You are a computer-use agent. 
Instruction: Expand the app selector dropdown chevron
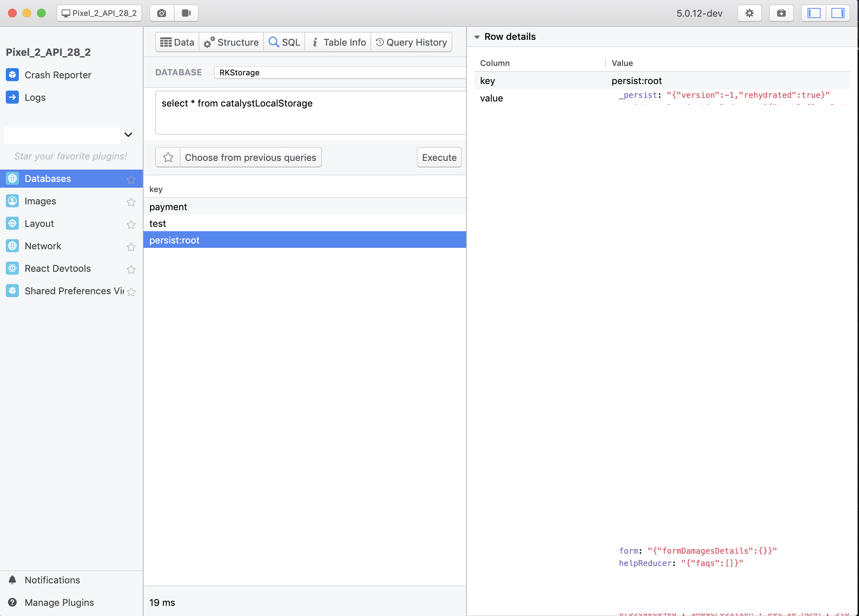tap(128, 135)
